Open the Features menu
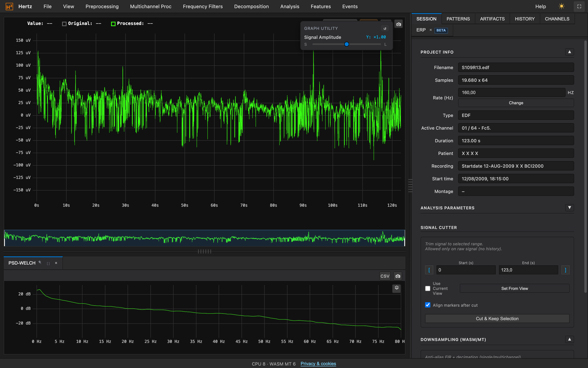This screenshot has width=588, height=368. click(x=321, y=7)
